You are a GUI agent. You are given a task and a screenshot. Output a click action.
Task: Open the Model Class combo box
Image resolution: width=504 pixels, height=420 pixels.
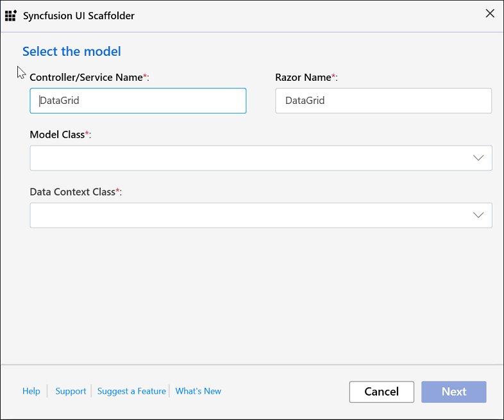(250, 158)
